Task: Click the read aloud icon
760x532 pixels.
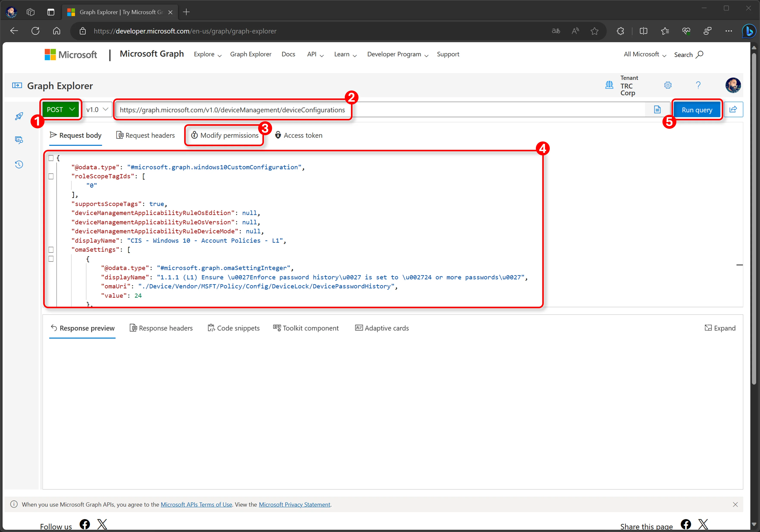Action: coord(575,31)
